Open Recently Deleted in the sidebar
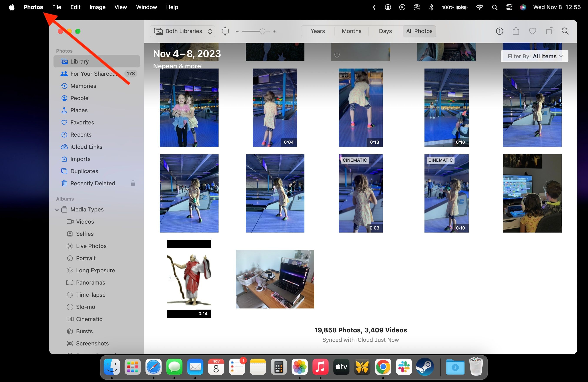 pos(92,183)
